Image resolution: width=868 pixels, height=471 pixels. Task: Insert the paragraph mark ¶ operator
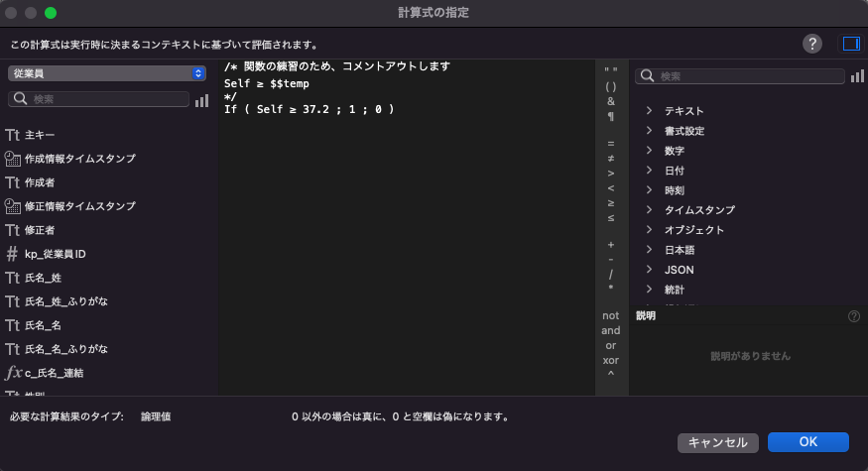[610, 116]
